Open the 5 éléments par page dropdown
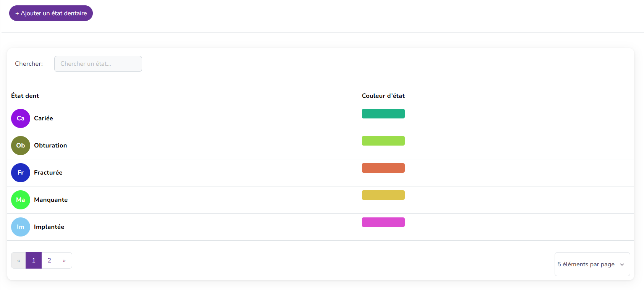 click(592, 264)
